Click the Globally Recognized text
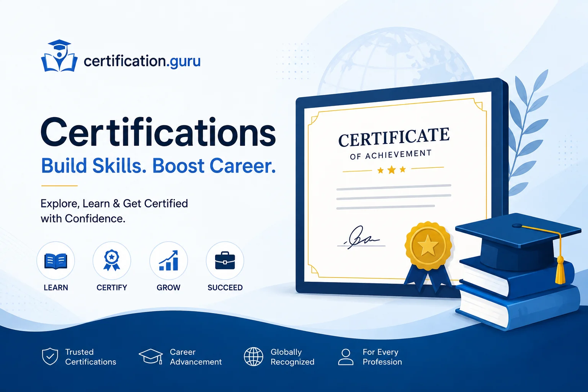Image resolution: width=588 pixels, height=392 pixels. [x=292, y=357]
